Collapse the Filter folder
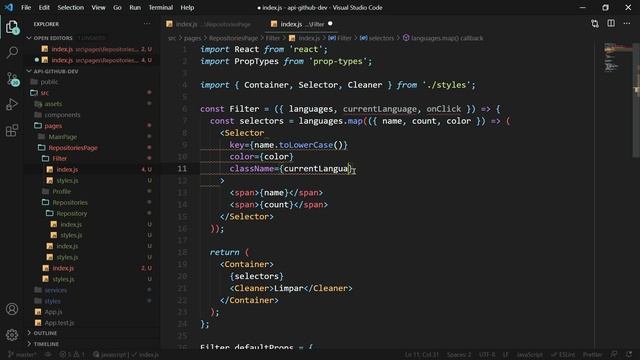 click(59, 158)
